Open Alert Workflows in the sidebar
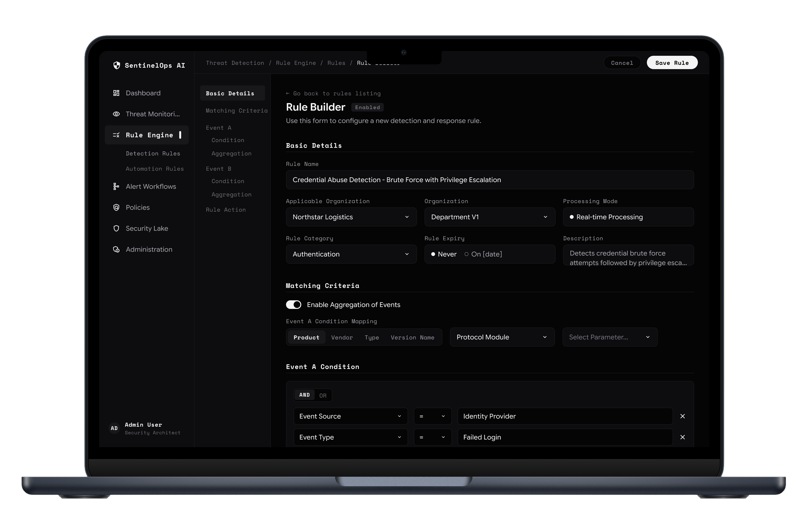 146,186
